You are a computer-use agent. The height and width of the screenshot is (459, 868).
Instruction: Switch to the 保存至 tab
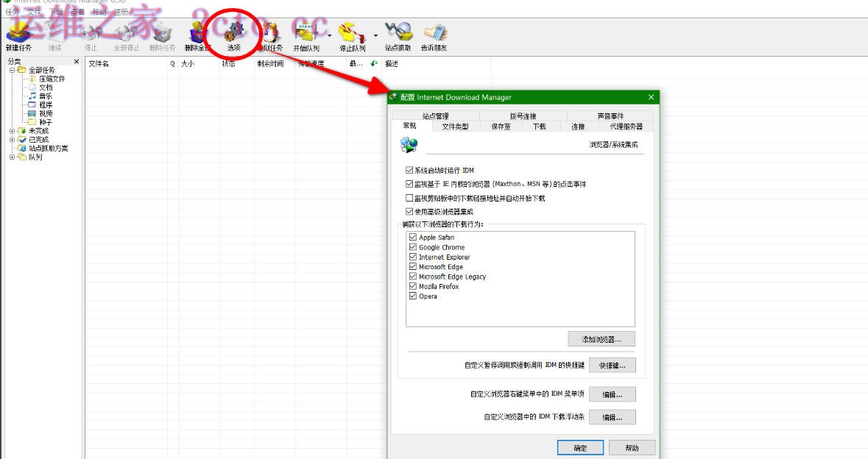(501, 127)
